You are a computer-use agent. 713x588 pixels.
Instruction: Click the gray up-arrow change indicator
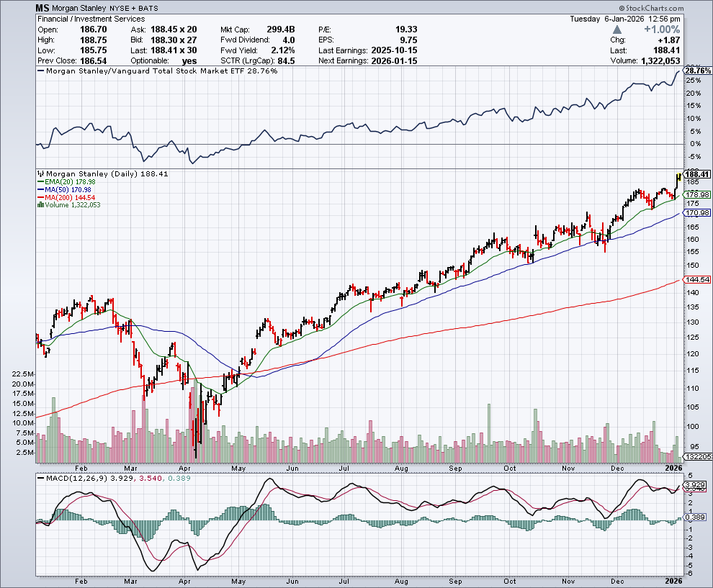point(617,30)
